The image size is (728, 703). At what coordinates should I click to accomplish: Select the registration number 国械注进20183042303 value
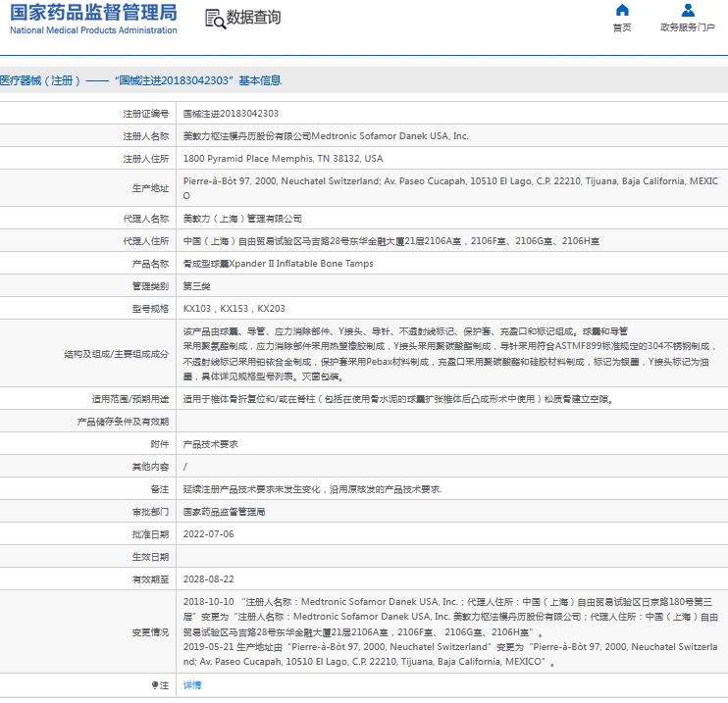(x=231, y=113)
